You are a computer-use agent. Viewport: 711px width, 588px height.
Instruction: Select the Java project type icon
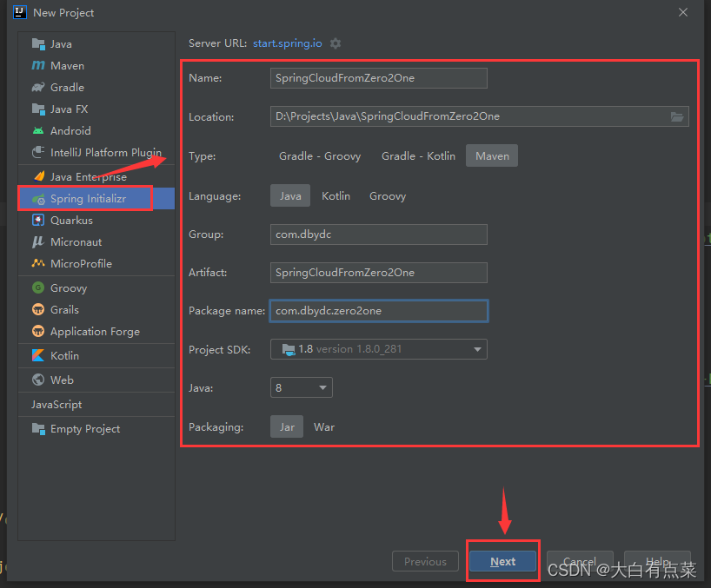tap(38, 44)
